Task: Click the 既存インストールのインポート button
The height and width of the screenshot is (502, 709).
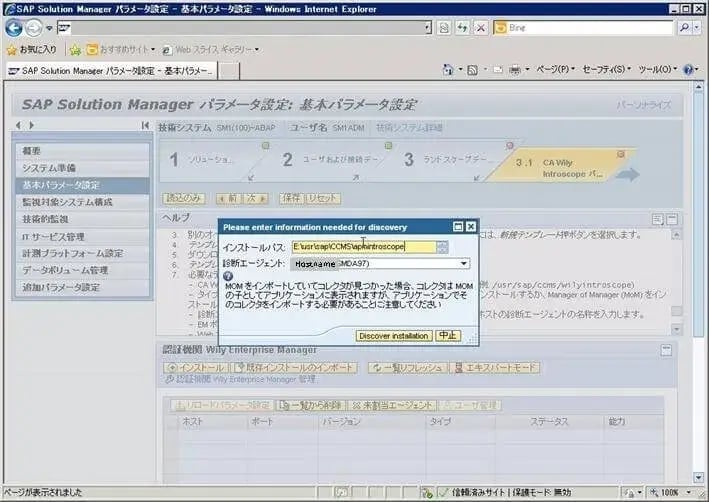Action: (295, 368)
